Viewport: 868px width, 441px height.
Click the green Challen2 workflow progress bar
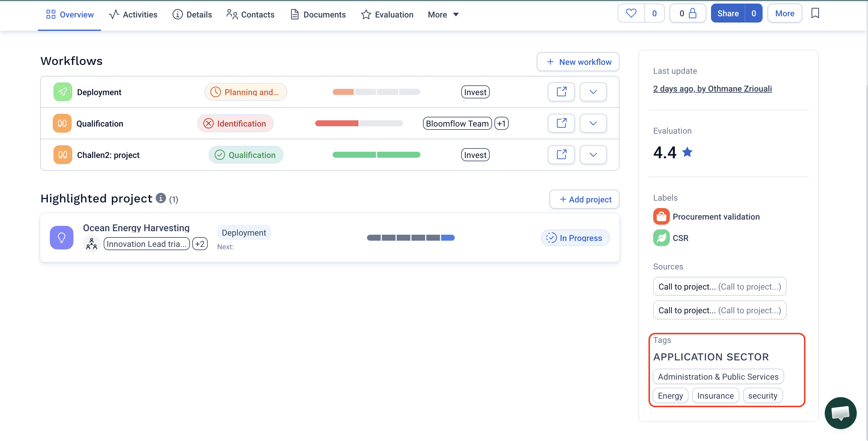pyautogui.click(x=376, y=155)
